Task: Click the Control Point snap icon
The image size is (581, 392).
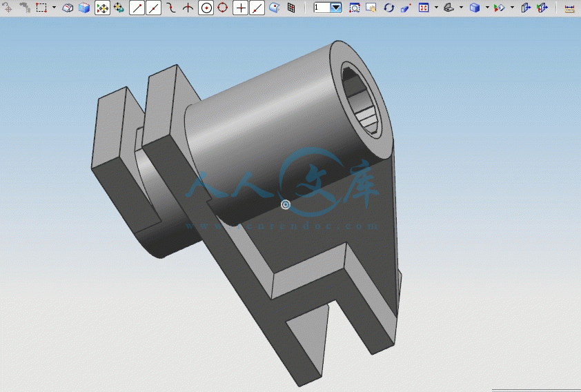Action: pos(170,8)
